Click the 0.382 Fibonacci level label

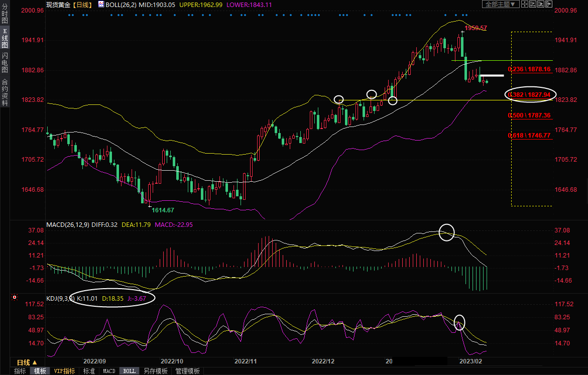click(x=529, y=94)
